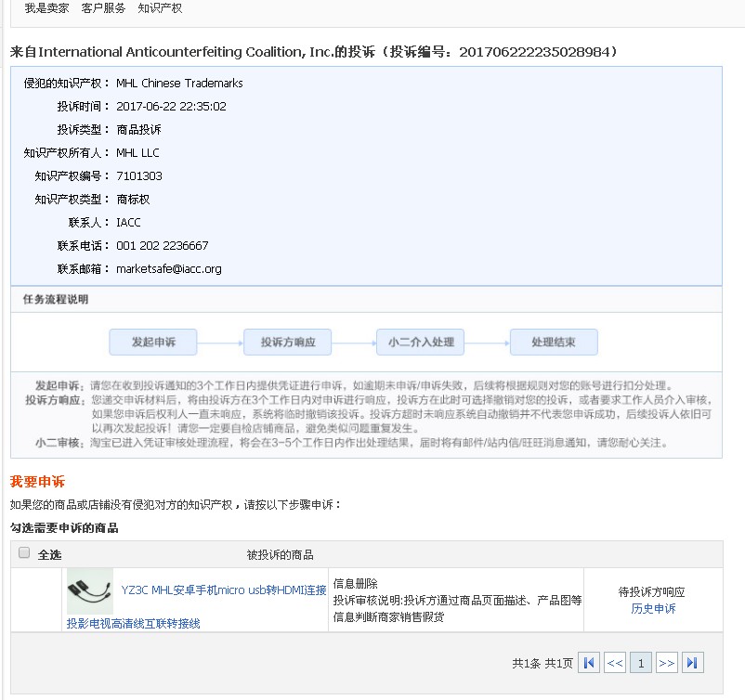Select the phone number 001 202 2236667
The width and height of the screenshot is (745, 700).
[x=162, y=245]
